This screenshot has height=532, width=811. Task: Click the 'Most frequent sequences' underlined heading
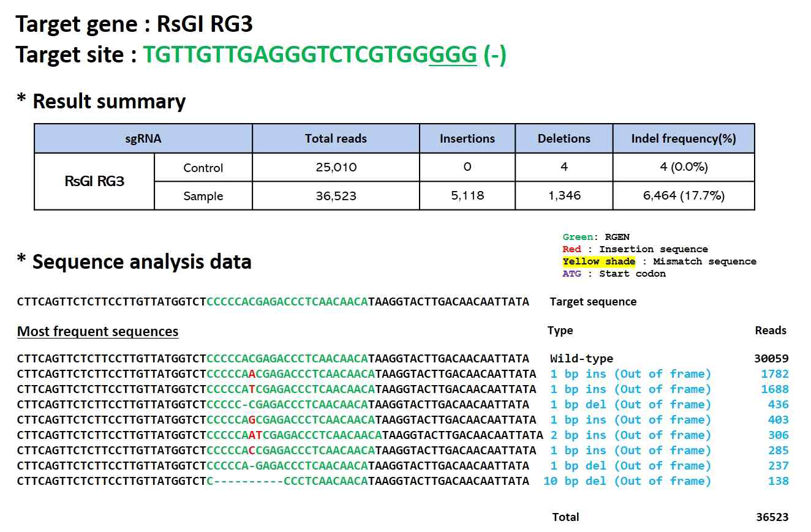98,331
